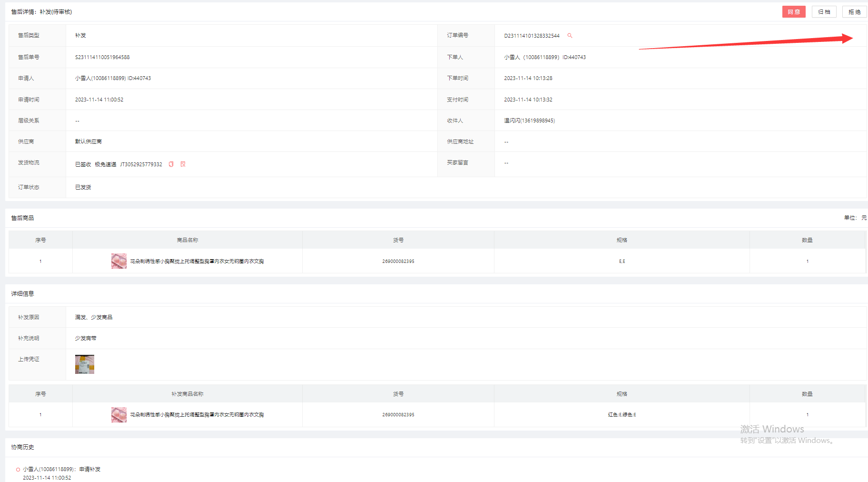Copy the tracking number via copy icon

click(x=171, y=164)
